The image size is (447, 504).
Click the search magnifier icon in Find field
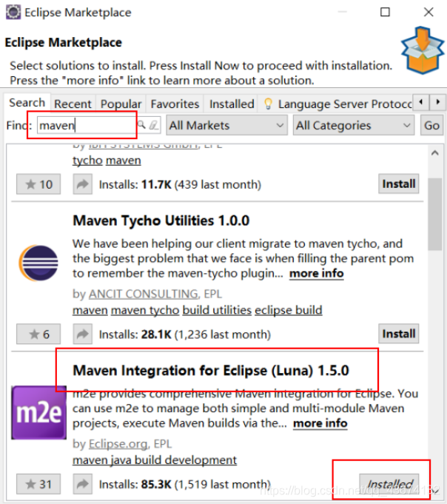pyautogui.click(x=141, y=125)
